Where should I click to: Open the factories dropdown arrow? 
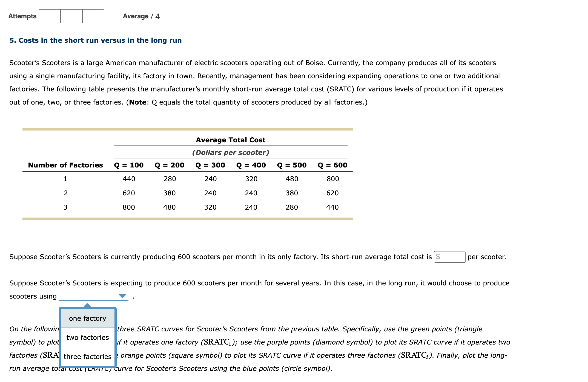click(x=122, y=296)
